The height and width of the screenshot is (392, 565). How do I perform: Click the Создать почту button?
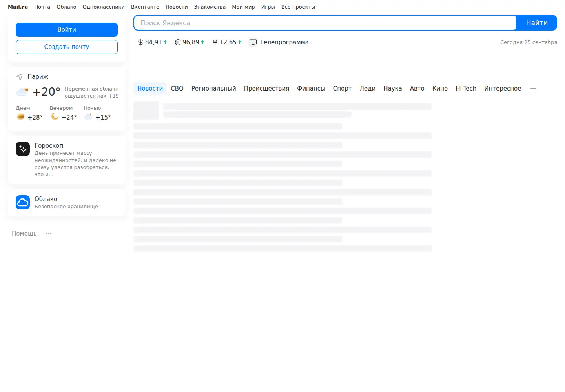click(x=67, y=47)
